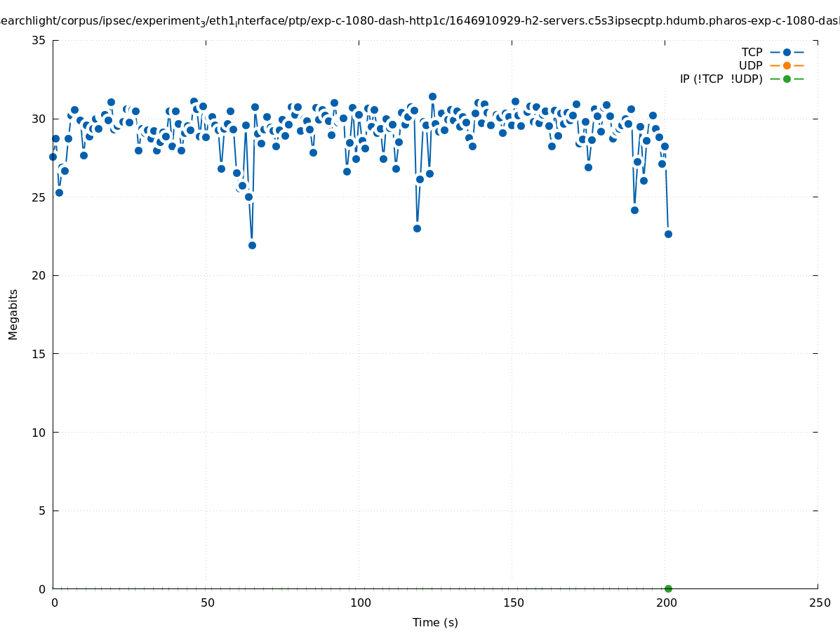Screen dimensions: 840x632
Task: Click the green IP legend marker
Action: (x=787, y=79)
